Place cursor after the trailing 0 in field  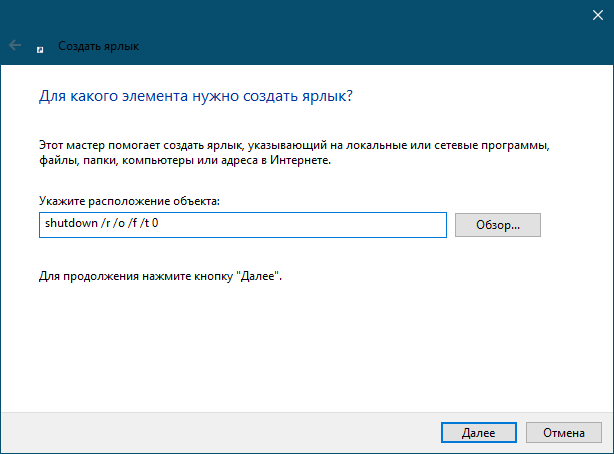point(159,223)
